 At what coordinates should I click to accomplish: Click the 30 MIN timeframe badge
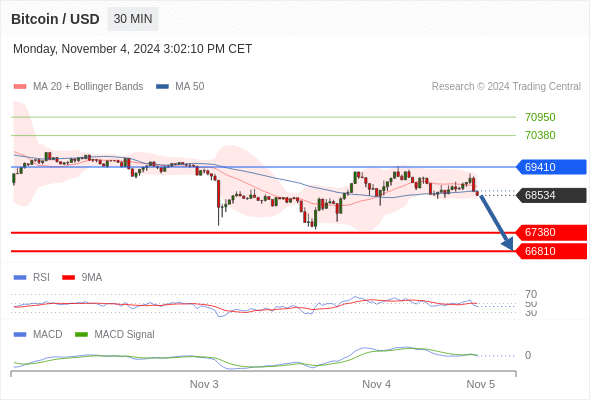[133, 19]
